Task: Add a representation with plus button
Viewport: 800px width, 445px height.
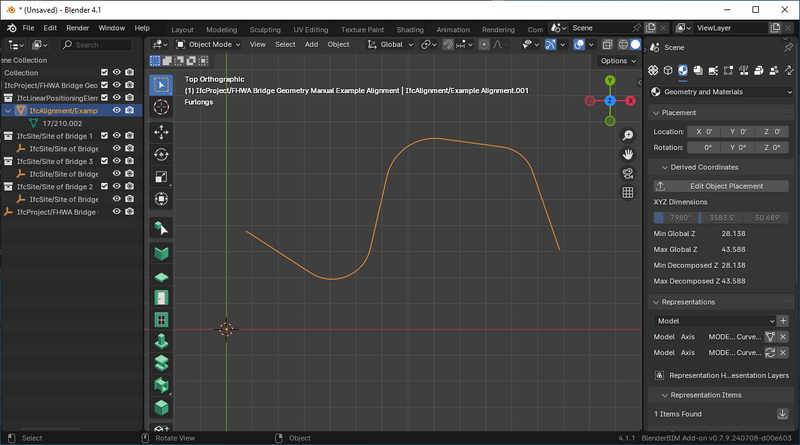Action: [x=783, y=321]
